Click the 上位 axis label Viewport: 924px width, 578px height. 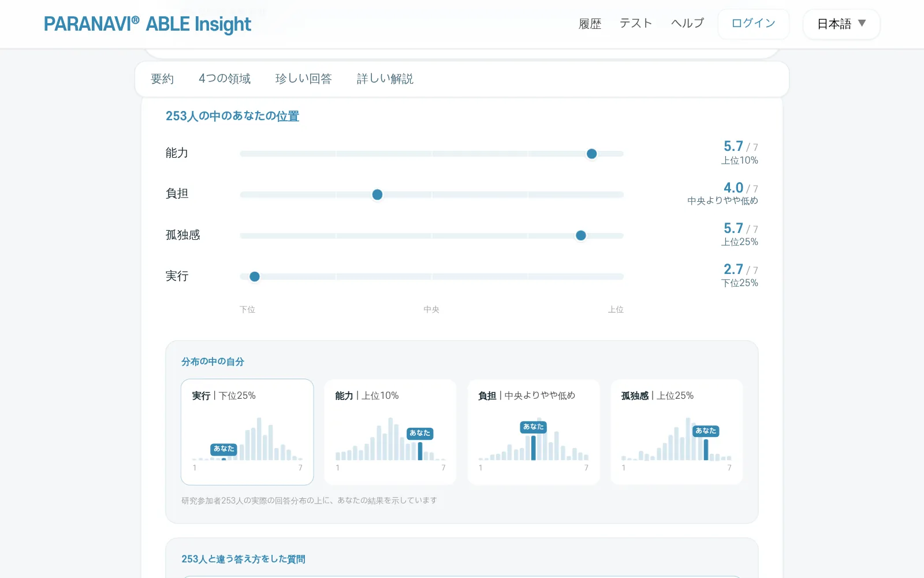pos(616,309)
